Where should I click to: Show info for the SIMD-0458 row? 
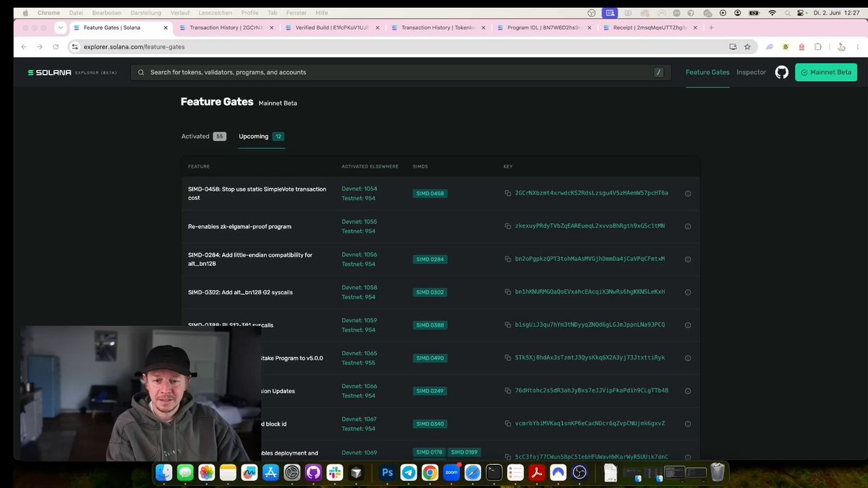point(688,194)
